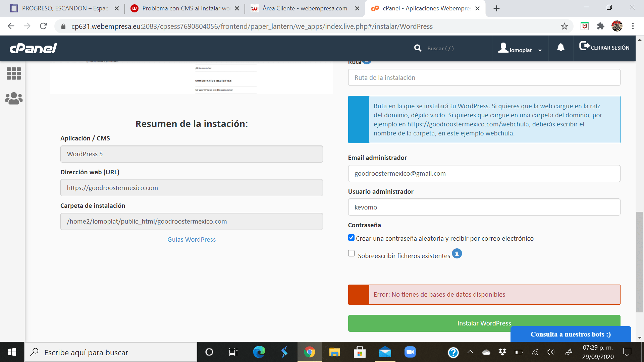Open Microsoft Store from the taskbar
Image resolution: width=644 pixels, height=362 pixels.
(360, 352)
